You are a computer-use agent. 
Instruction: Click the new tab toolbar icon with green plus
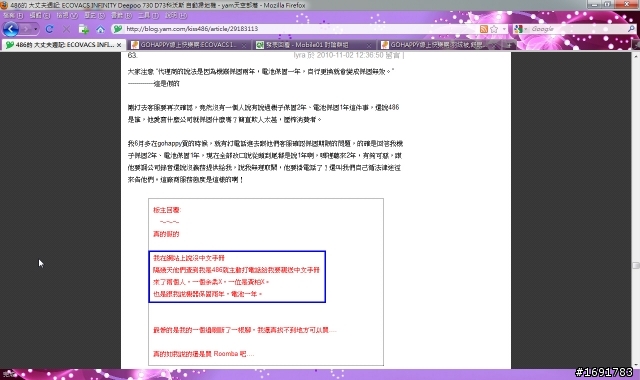(84, 29)
